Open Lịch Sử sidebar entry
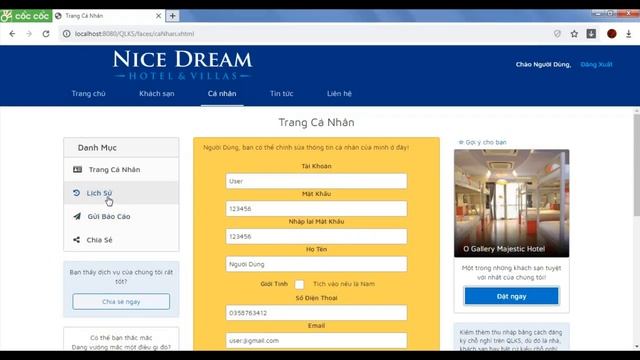The height and width of the screenshot is (360, 640). [x=121, y=193]
